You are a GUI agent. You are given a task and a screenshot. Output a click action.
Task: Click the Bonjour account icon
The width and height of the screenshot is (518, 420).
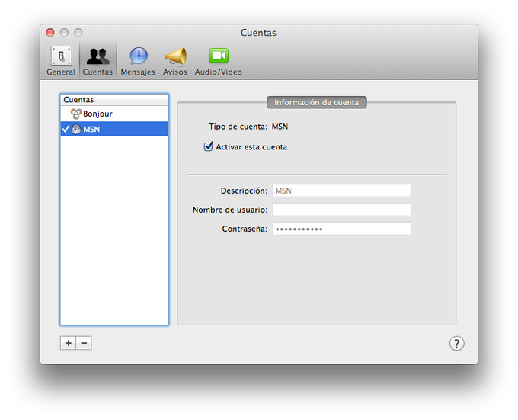click(x=76, y=114)
